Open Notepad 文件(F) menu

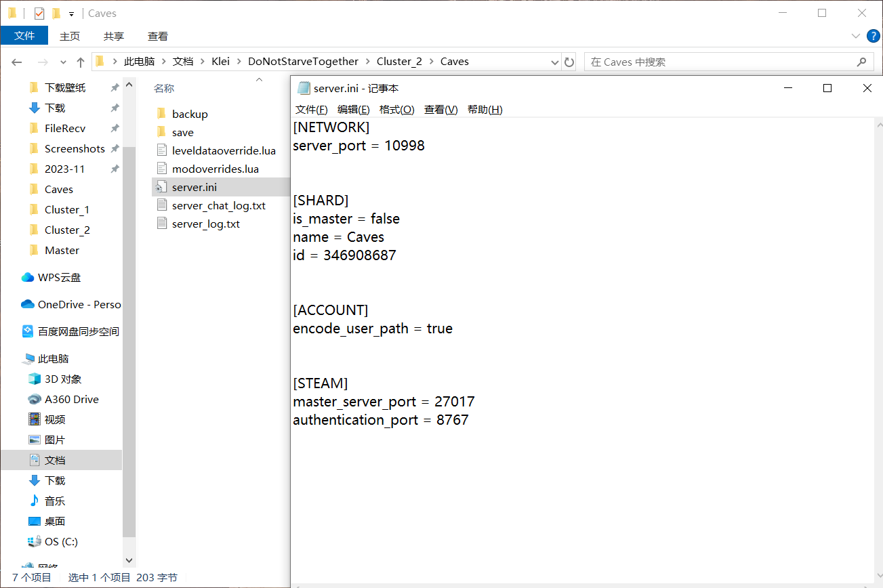(312, 109)
